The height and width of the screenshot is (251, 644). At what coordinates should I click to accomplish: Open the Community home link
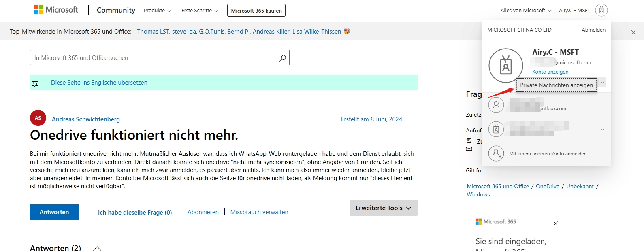pyautogui.click(x=116, y=10)
